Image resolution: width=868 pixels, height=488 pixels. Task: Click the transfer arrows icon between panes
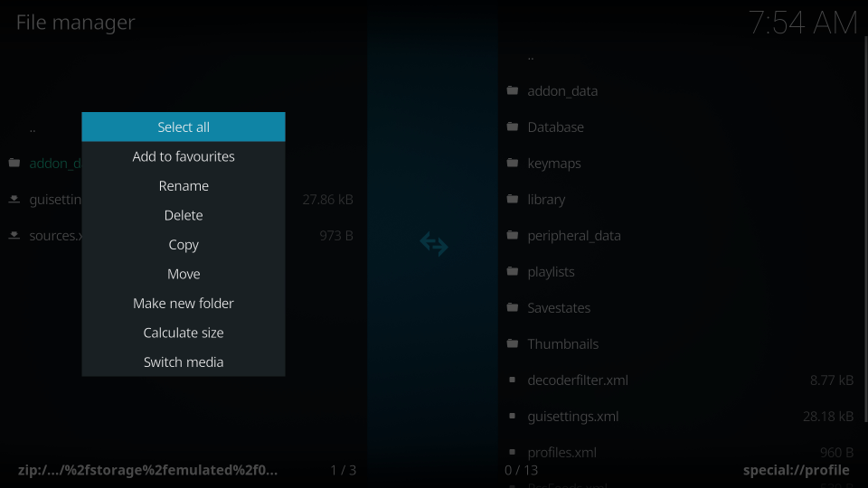[x=434, y=244]
